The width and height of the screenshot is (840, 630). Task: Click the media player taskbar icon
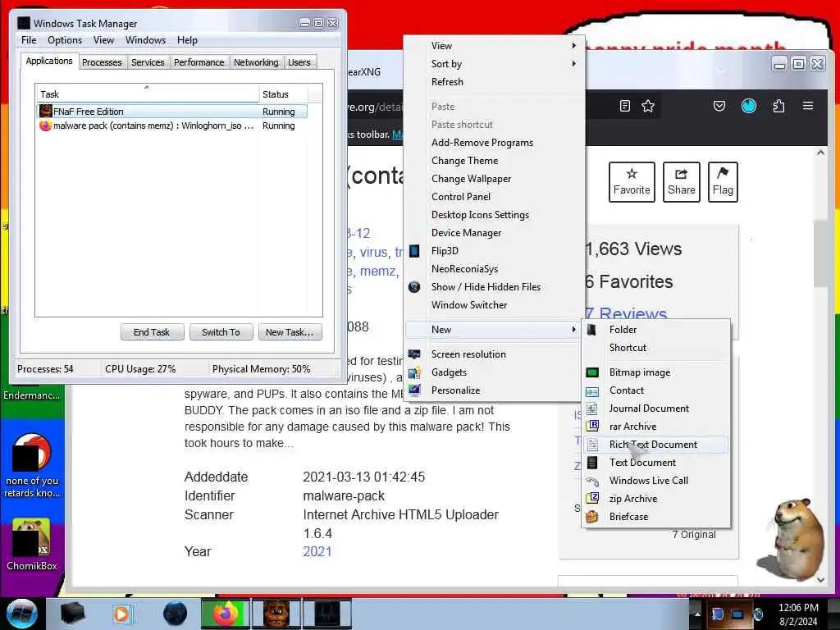(122, 614)
